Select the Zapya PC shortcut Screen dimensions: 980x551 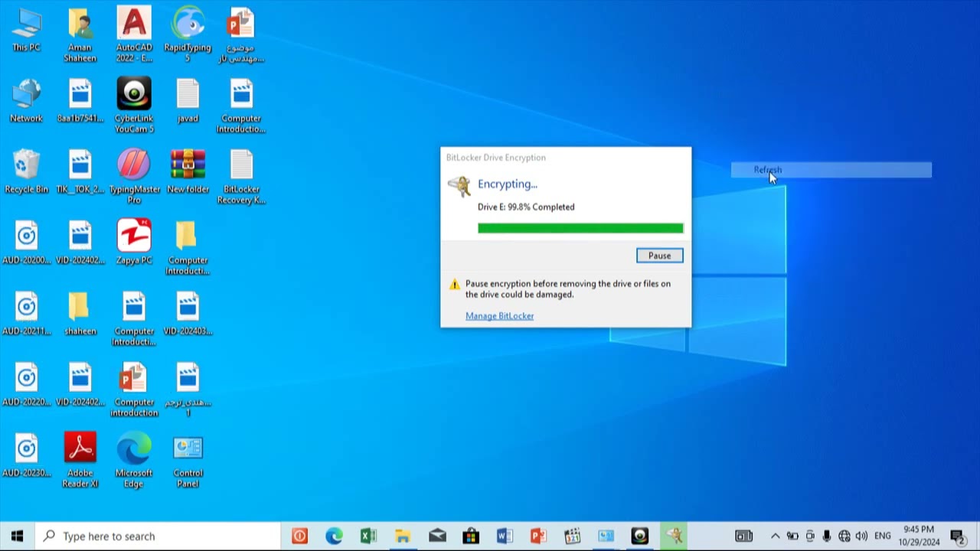[x=134, y=242]
